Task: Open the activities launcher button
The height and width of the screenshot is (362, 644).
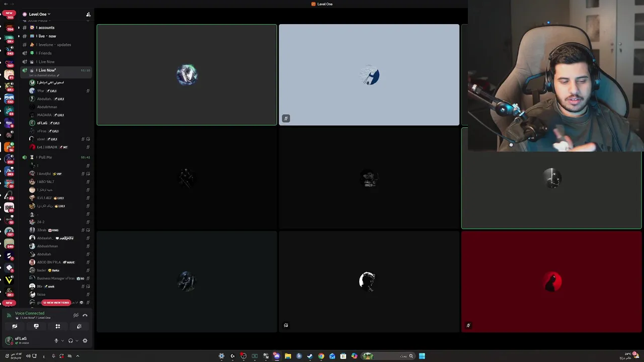Action: click(58, 326)
